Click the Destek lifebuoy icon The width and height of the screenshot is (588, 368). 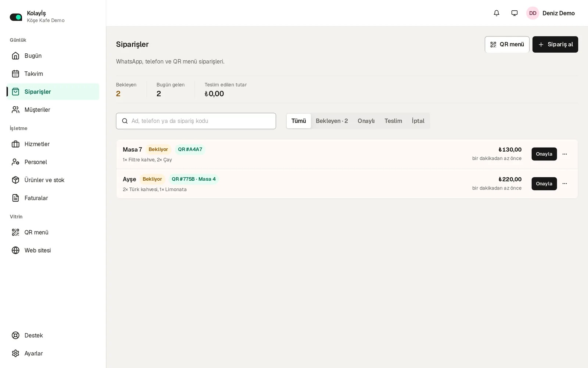click(15, 335)
